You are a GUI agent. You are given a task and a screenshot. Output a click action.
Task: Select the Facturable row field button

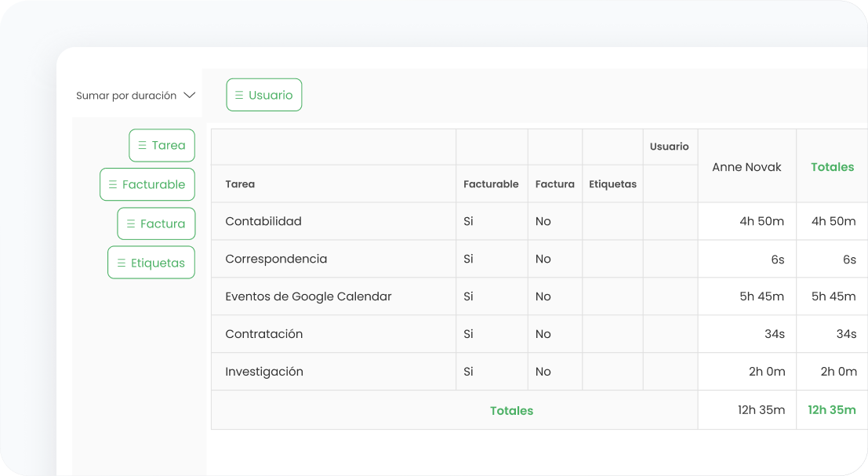pos(147,184)
